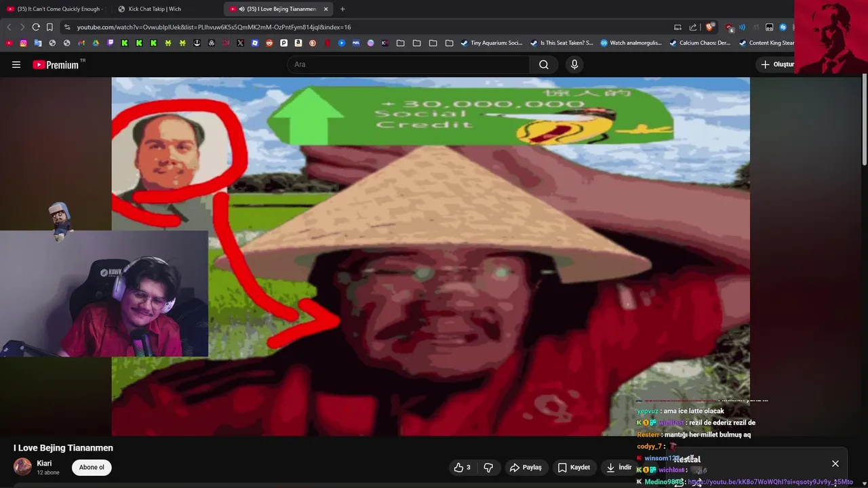
Task: Open the YouTube bookmark in bookmarks bar
Action: click(9, 43)
